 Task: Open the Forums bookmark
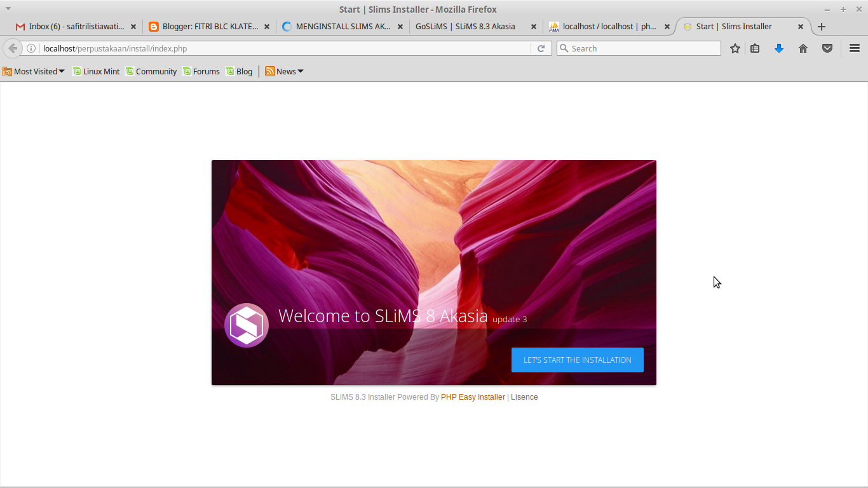click(201, 71)
